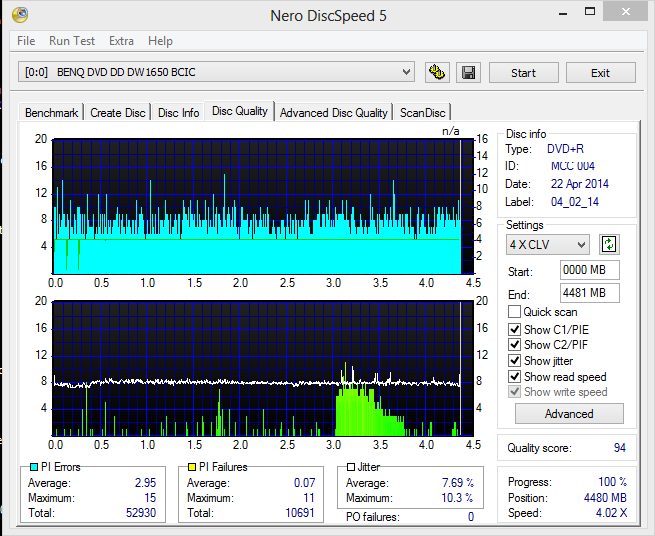Screen dimensions: 655x536
Task: Enable the Quick scan checkbox
Action: tap(514, 312)
